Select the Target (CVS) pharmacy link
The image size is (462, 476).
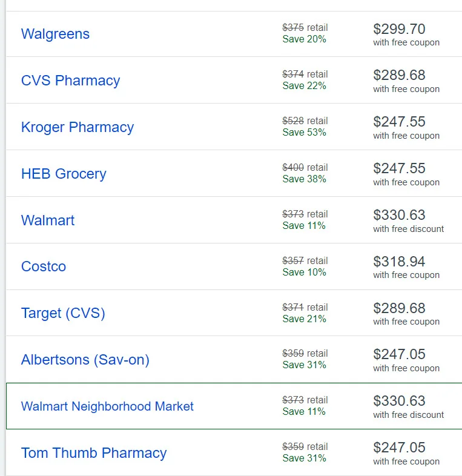[x=63, y=313]
